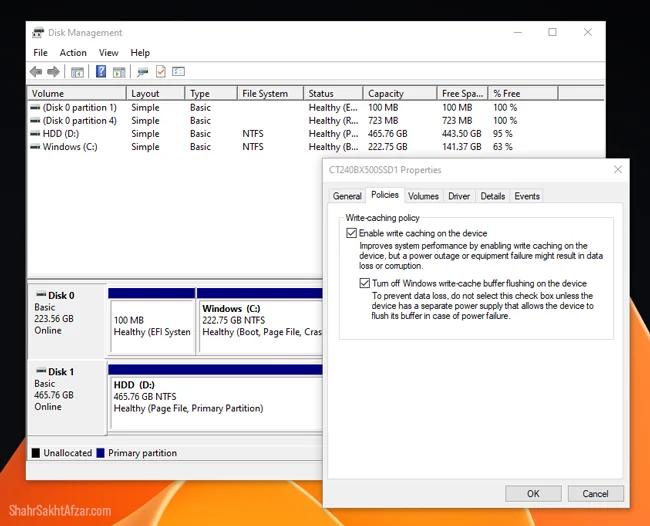The width and height of the screenshot is (650, 526).
Task: Click Cancel in the properties dialog
Action: 595,494
